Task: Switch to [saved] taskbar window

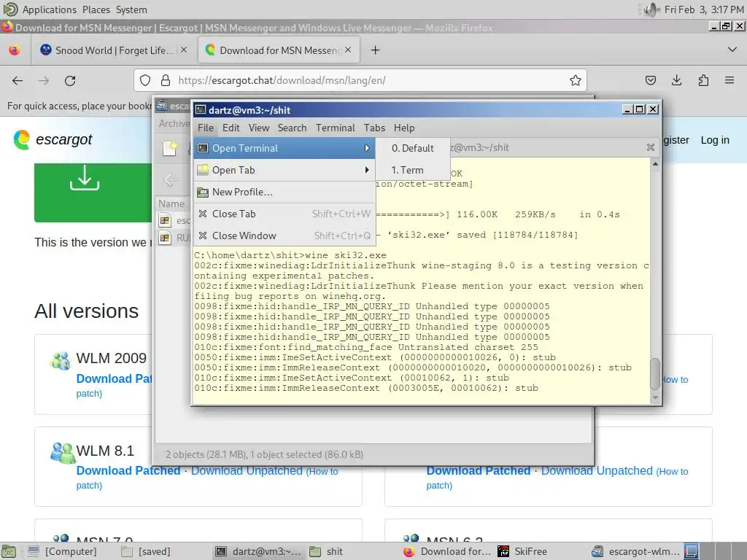Action: point(146,551)
